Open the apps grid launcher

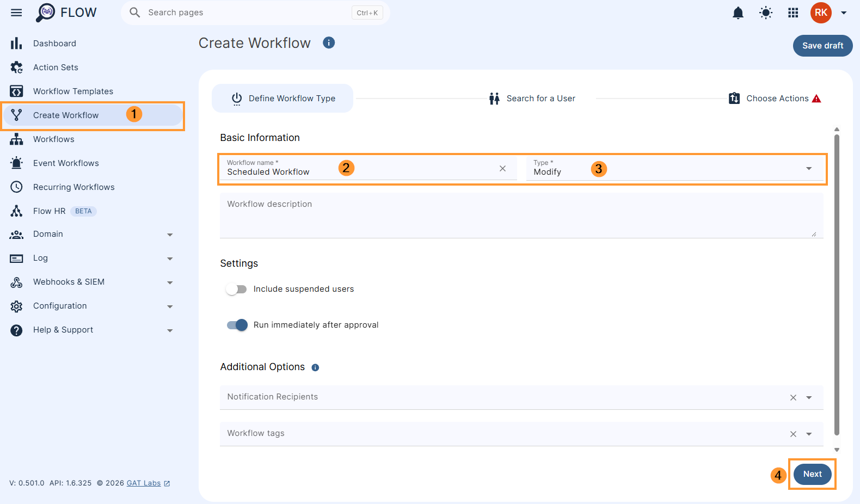(x=793, y=13)
